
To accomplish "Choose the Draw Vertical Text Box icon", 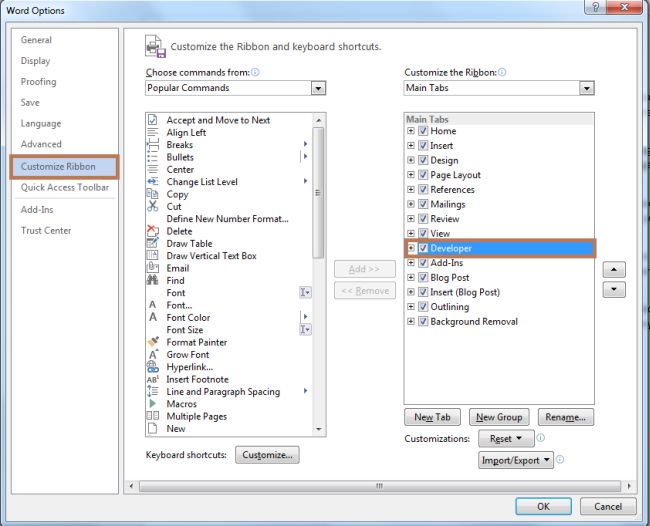I will 153,255.
